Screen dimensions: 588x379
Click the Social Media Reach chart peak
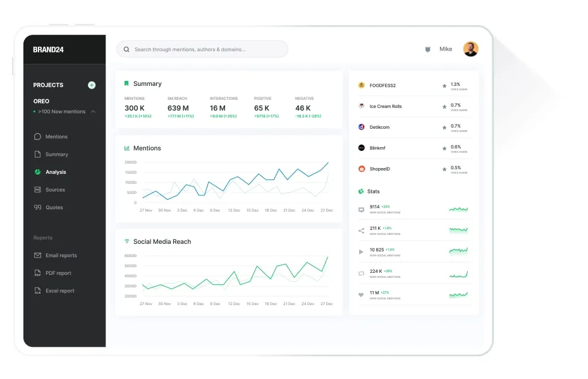pyautogui.click(x=328, y=257)
